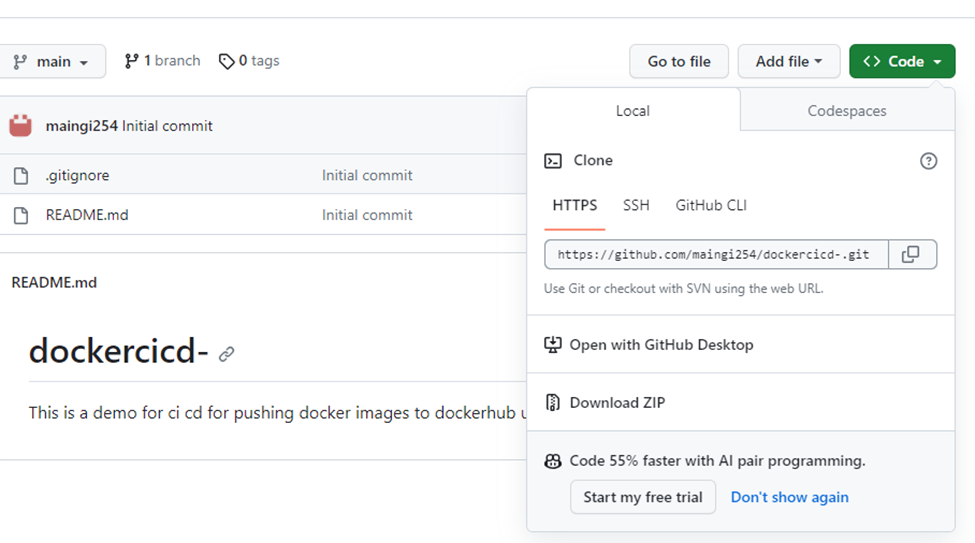Choose Open with GitHub Desktop

661,345
